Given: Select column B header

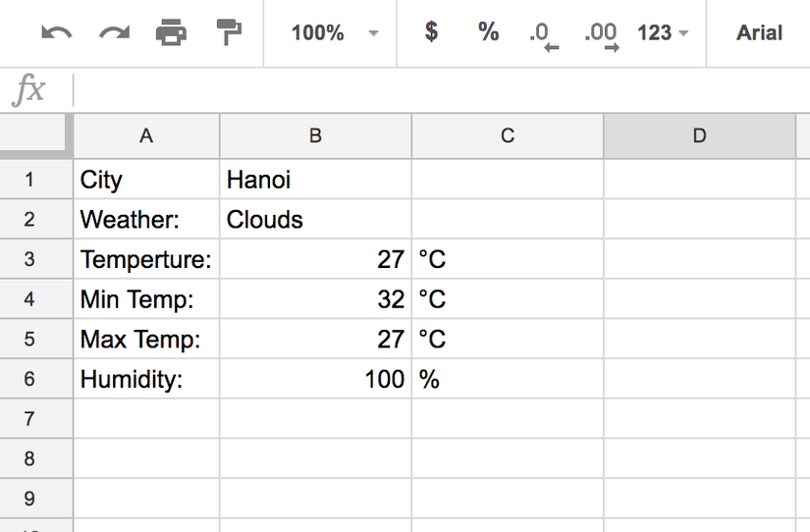Looking at the screenshot, I should pyautogui.click(x=315, y=136).
